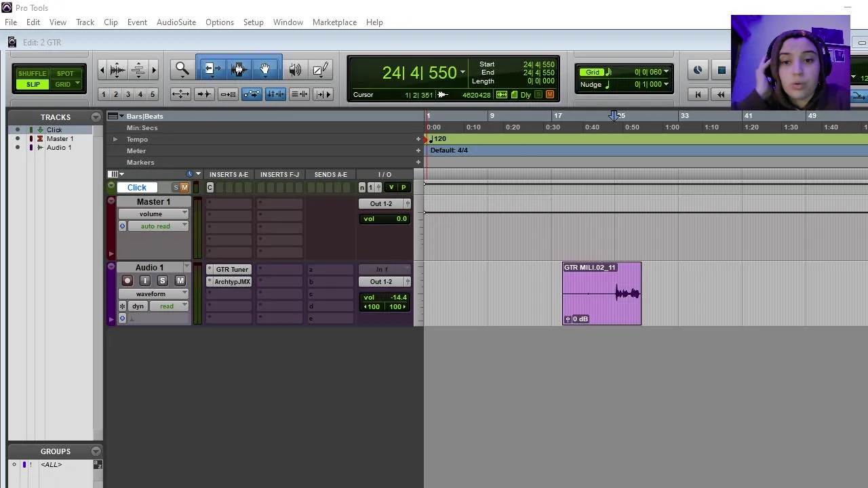Open the Groups list popup menu
The height and width of the screenshot is (488, 868).
click(96, 451)
